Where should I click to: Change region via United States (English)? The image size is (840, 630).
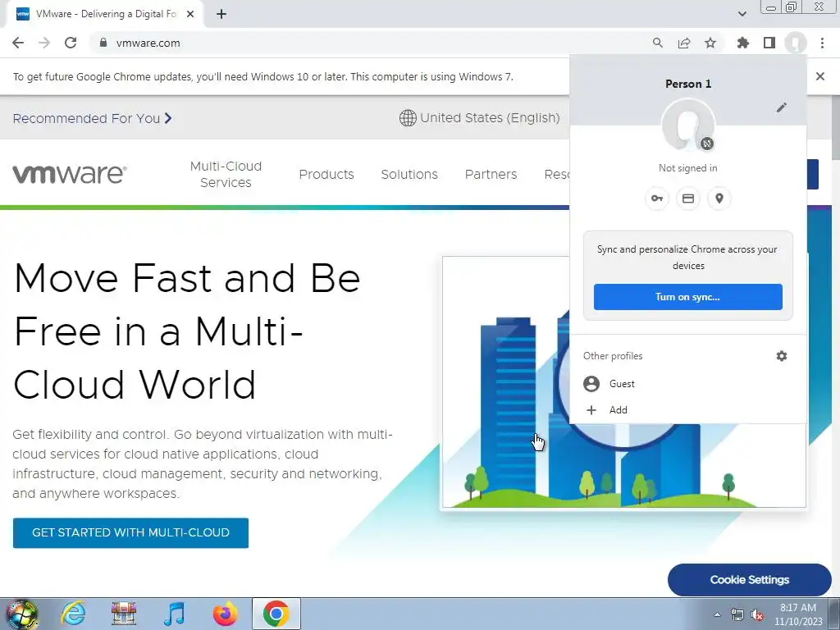coord(490,118)
